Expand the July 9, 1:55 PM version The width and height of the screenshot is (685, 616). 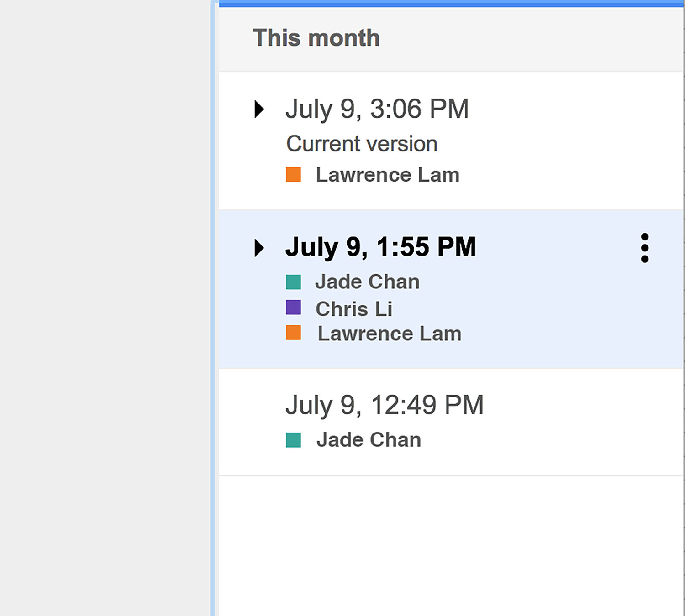coord(259,248)
